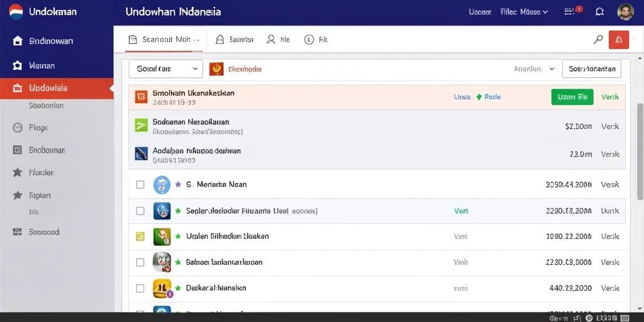Click the Sotnsiotantan button
Viewport: 644px width, 322px height.
click(591, 69)
